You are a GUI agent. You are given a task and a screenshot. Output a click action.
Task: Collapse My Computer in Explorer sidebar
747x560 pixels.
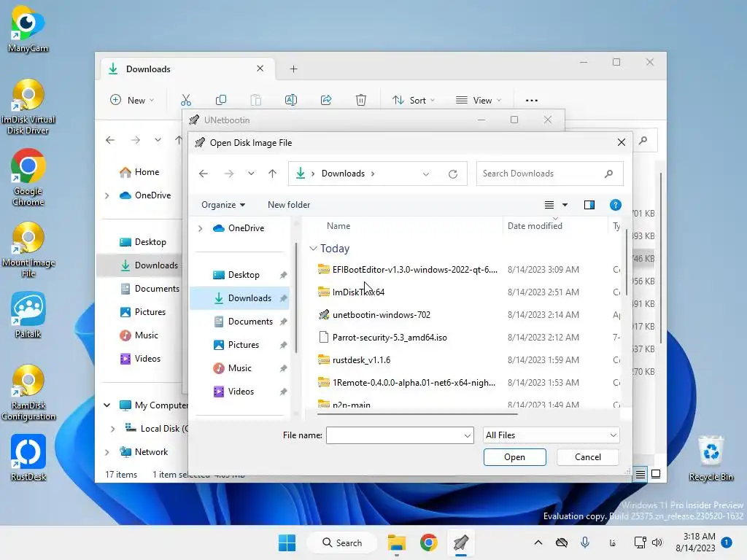(107, 405)
